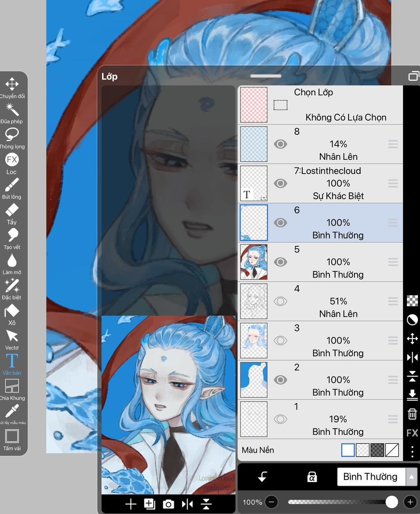Open the three-dot more options menu
Screen dimensions: 420x514
click(412, 452)
